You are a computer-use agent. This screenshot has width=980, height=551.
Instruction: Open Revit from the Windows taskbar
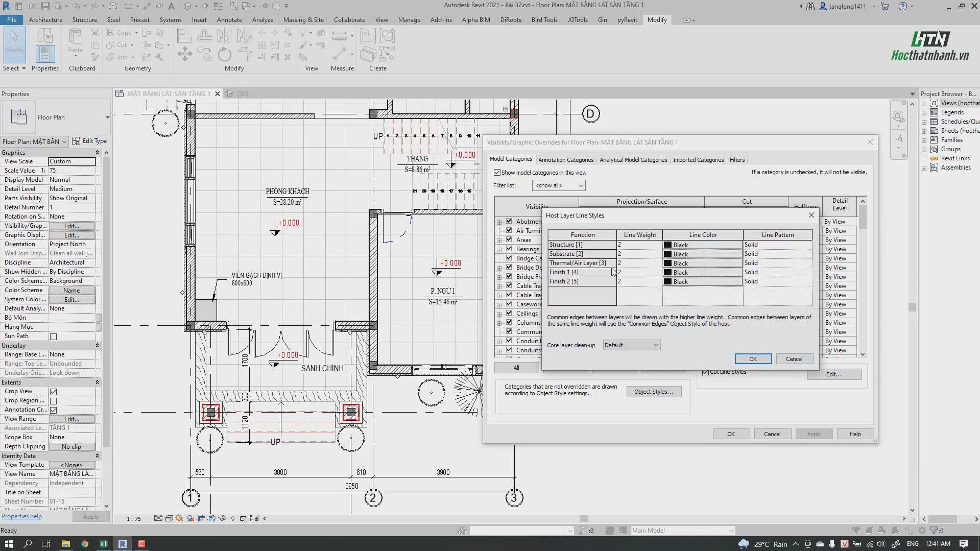tap(123, 544)
